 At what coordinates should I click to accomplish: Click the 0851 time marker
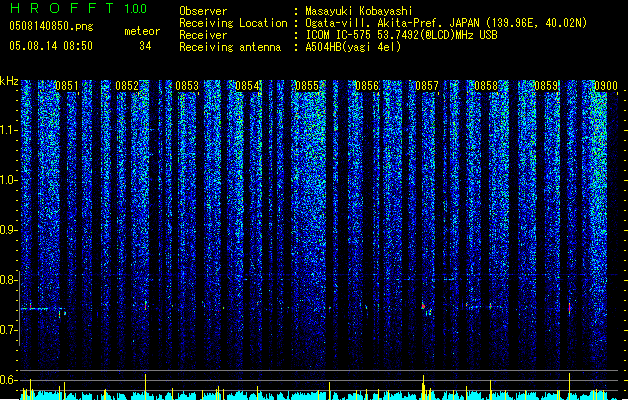[x=67, y=86]
